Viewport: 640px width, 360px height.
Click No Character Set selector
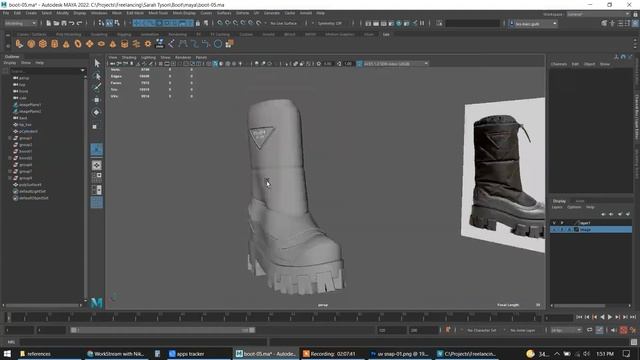pyautogui.click(x=482, y=330)
